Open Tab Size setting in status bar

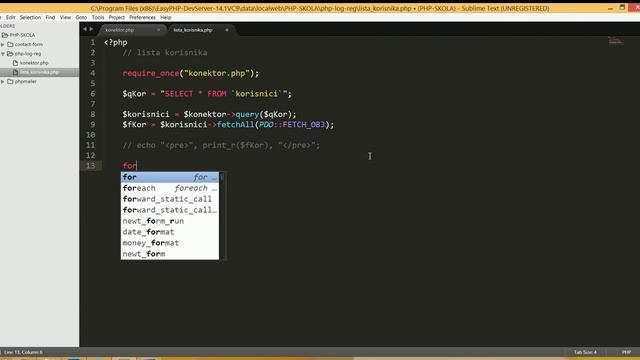585,352
